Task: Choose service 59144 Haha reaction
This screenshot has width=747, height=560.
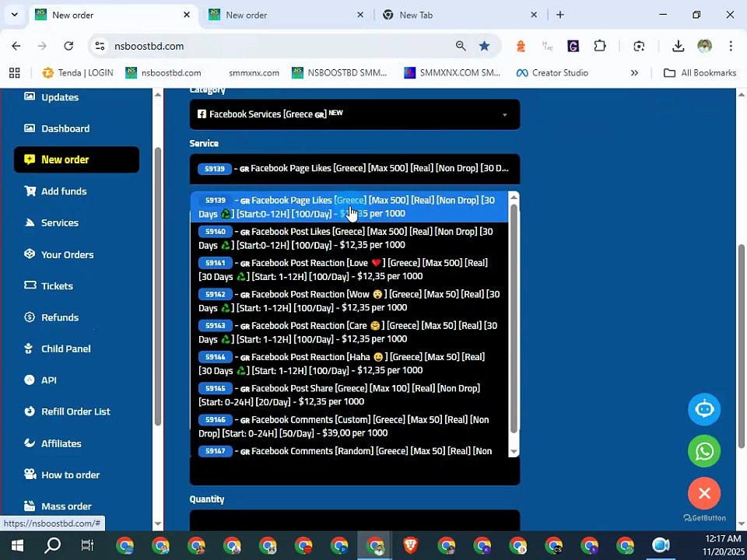Action: (349, 364)
